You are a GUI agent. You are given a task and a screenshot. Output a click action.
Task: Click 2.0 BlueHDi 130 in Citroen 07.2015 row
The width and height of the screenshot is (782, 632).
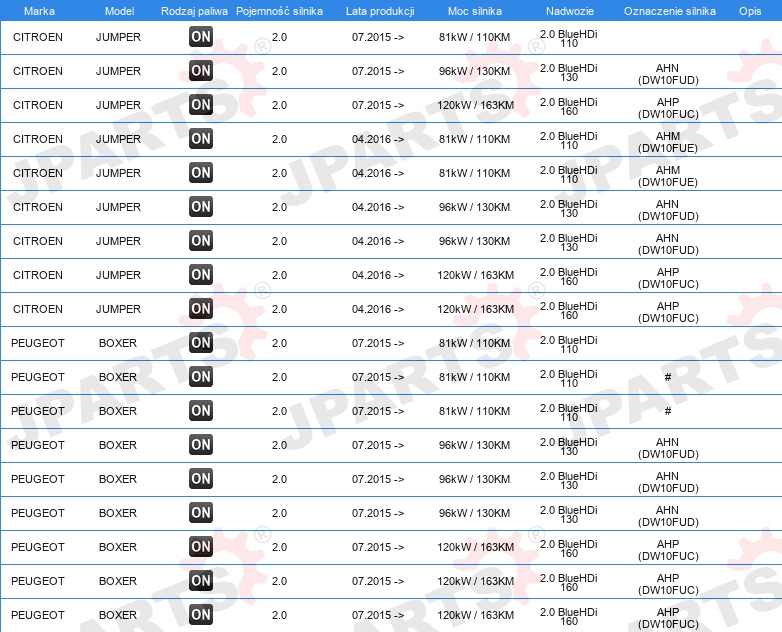[x=569, y=72]
